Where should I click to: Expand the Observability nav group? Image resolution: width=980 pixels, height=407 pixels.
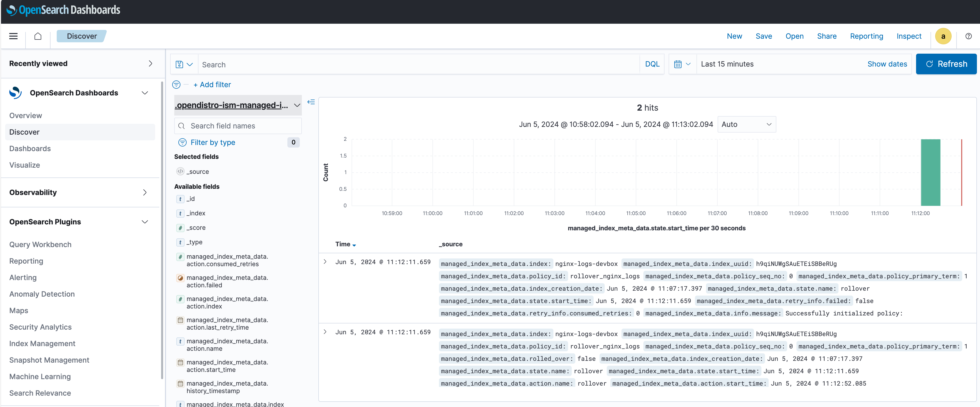click(145, 193)
